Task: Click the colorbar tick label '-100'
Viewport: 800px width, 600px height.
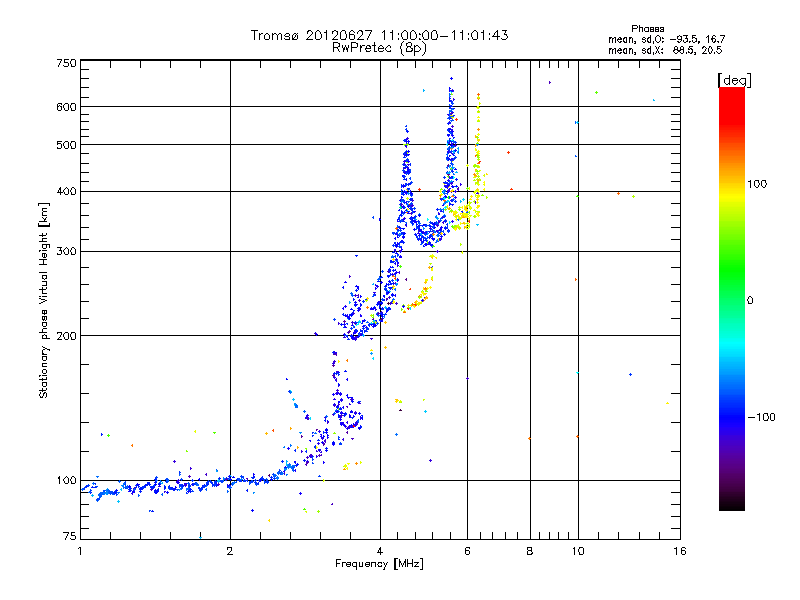Action: (761, 417)
